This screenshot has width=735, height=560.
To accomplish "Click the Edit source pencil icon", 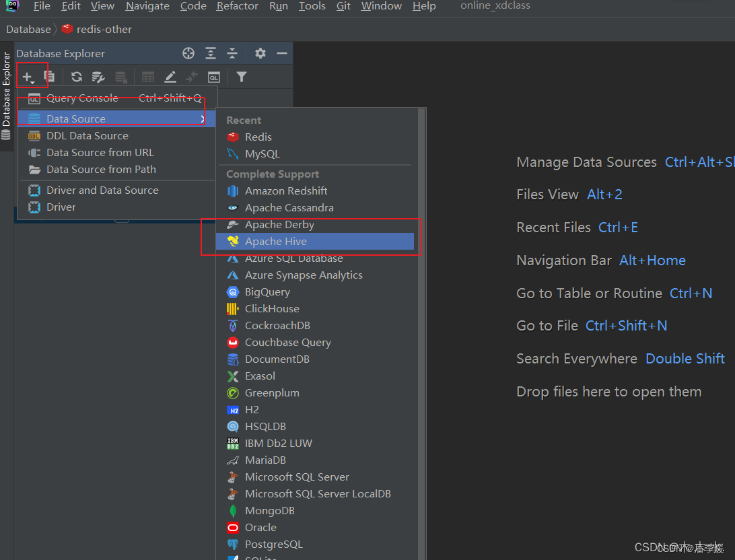I will [x=170, y=77].
